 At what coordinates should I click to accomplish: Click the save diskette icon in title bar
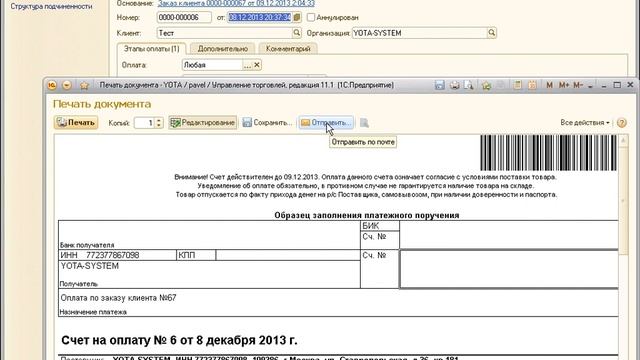[x=440, y=85]
